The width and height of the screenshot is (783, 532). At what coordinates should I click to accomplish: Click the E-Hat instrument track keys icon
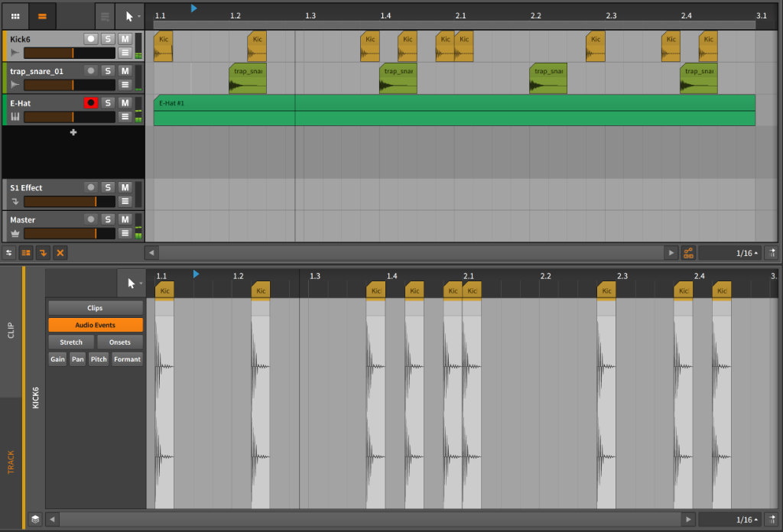15,117
